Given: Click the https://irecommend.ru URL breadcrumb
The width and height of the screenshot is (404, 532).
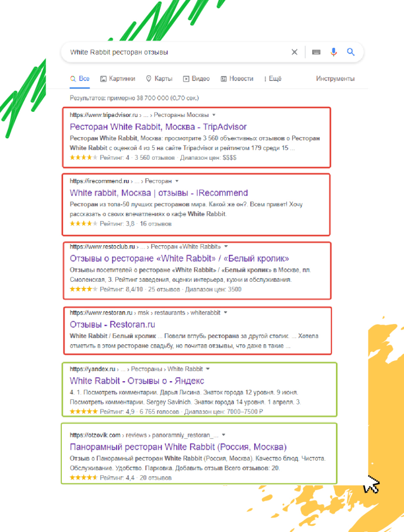Looking at the screenshot, I should pyautogui.click(x=100, y=181).
